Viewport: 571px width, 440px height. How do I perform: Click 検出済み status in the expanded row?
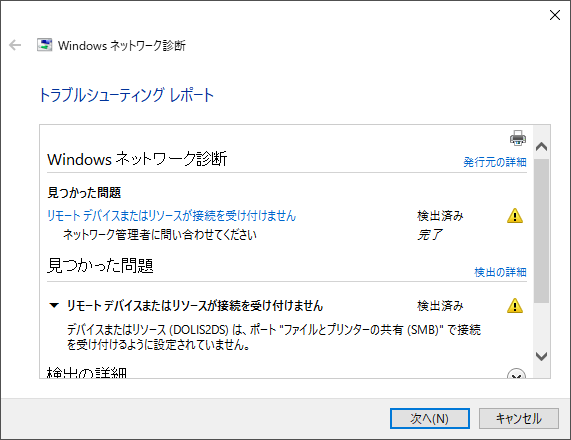pyautogui.click(x=440, y=306)
